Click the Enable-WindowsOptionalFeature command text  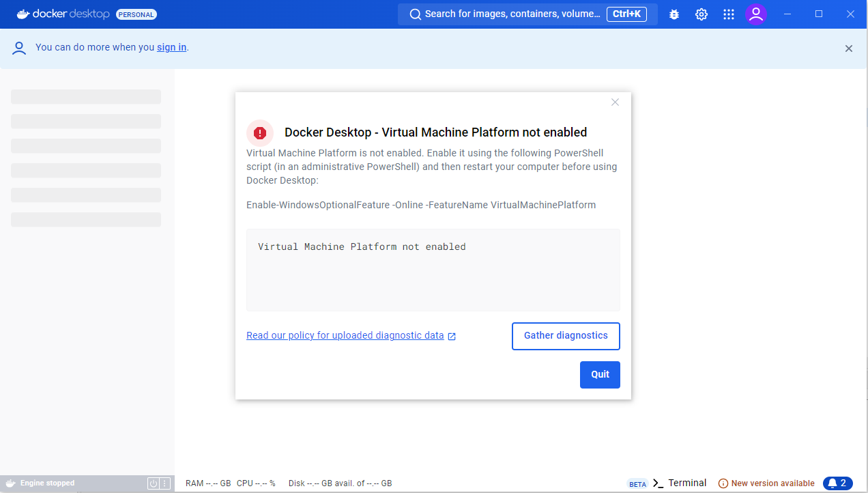(421, 205)
